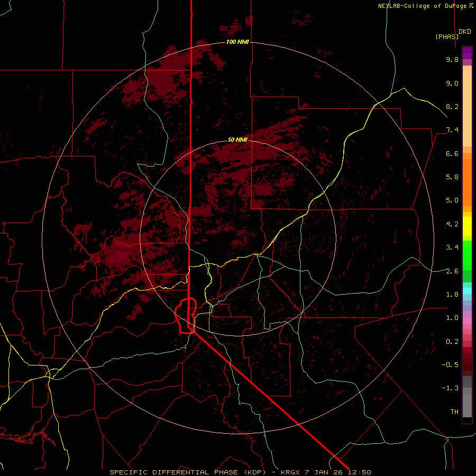Click the 7 JAN 26 date text
The width and height of the screenshot is (476, 476).
tap(324, 472)
